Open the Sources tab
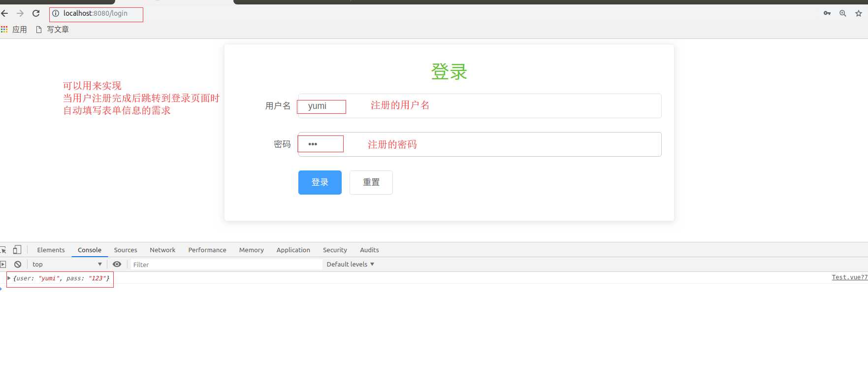 126,250
